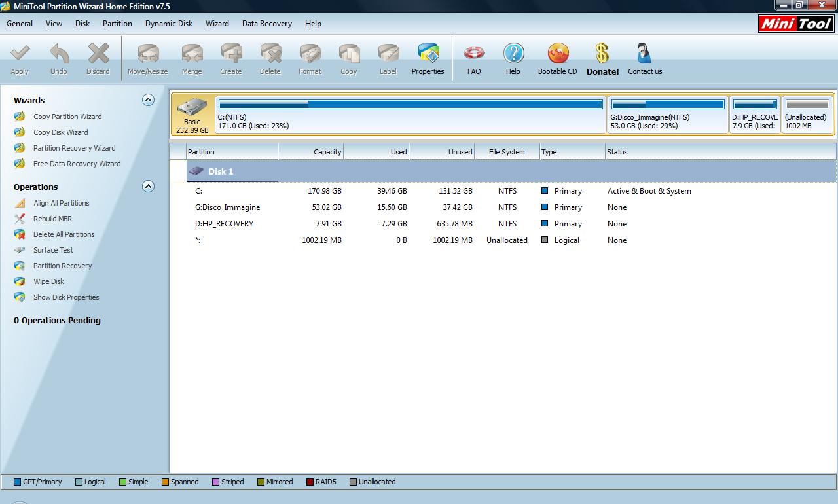Select G:Disco_Immagine block in disk map
The width and height of the screenshot is (838, 504).
pyautogui.click(x=668, y=115)
